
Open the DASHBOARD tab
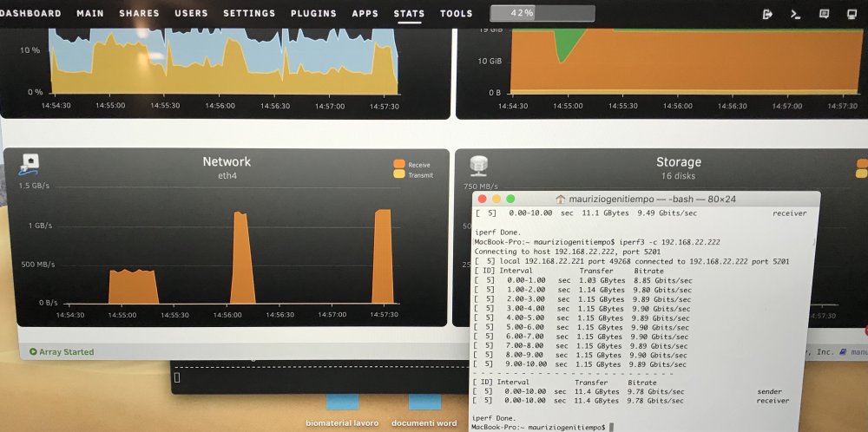[x=30, y=13]
